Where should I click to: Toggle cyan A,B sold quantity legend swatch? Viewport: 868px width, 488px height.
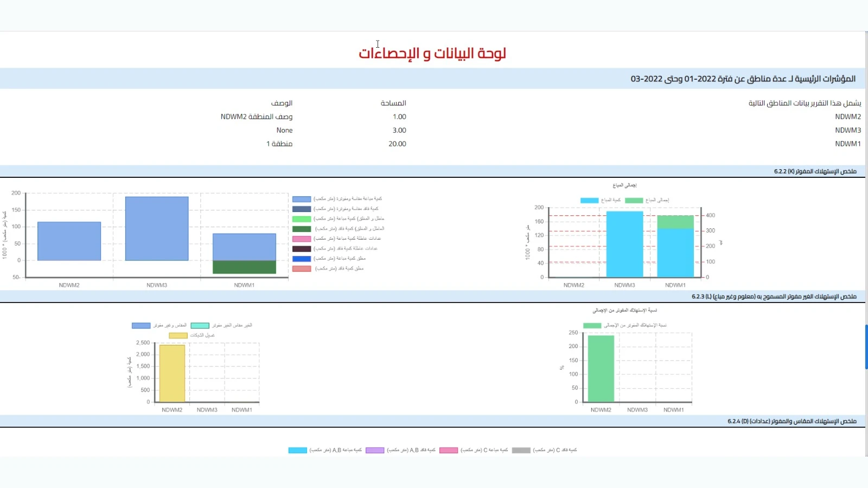(x=298, y=450)
